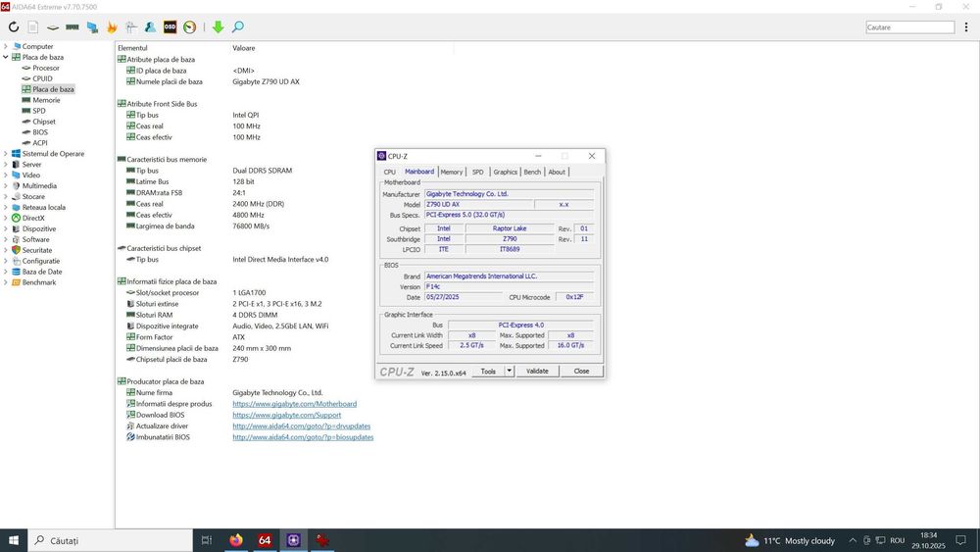Expand the Multimedia tree node
Image resolution: width=980 pixels, height=552 pixels.
click(6, 185)
